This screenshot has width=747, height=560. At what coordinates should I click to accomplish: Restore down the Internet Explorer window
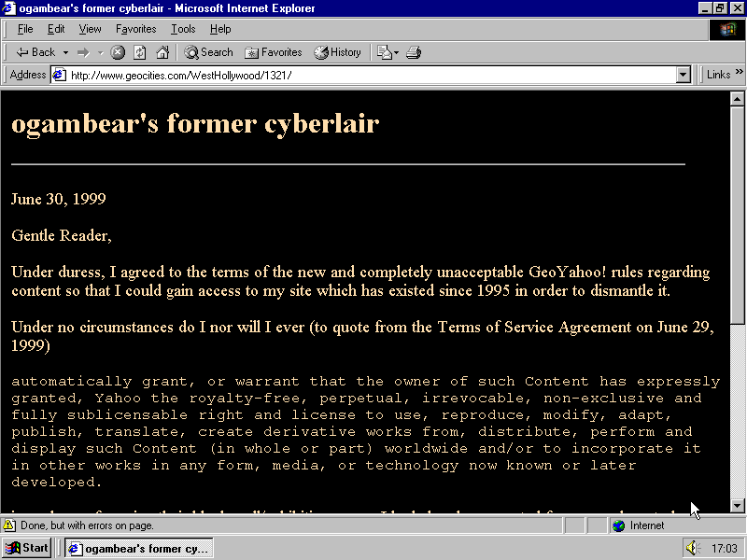coord(720,8)
